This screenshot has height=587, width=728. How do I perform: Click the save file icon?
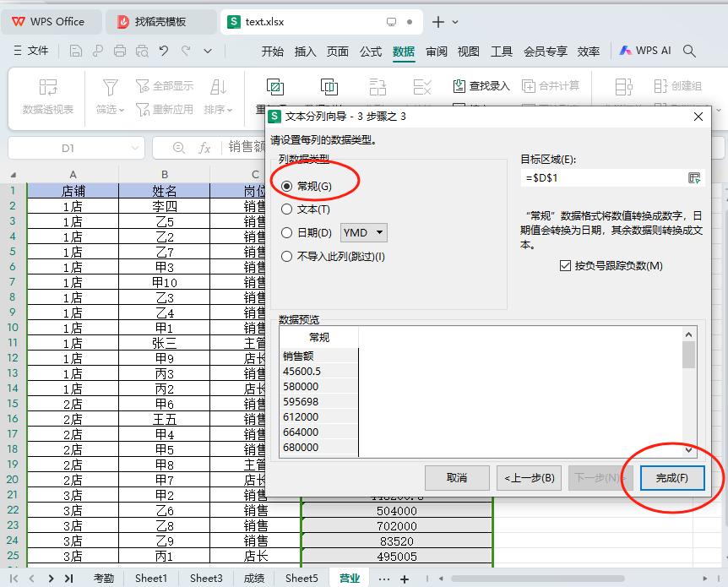[x=76, y=51]
